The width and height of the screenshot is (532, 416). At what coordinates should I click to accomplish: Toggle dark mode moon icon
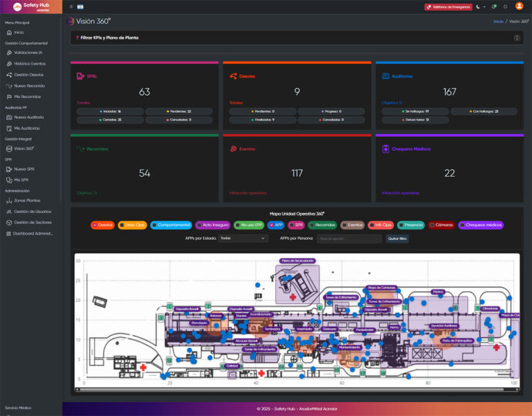(x=478, y=6)
